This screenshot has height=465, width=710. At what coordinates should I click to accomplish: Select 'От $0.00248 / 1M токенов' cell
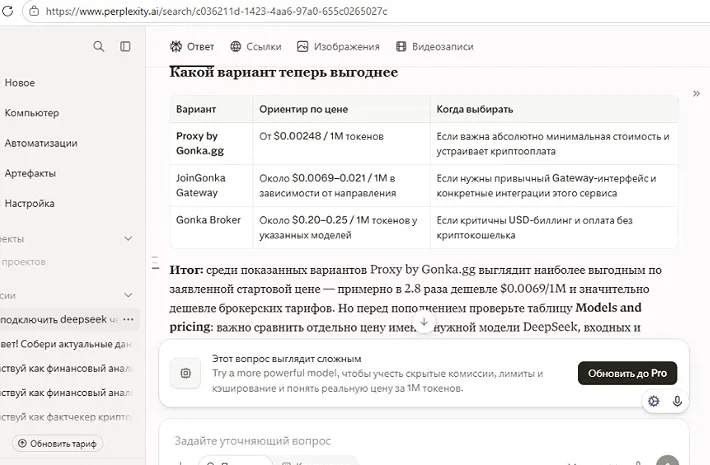341,144
